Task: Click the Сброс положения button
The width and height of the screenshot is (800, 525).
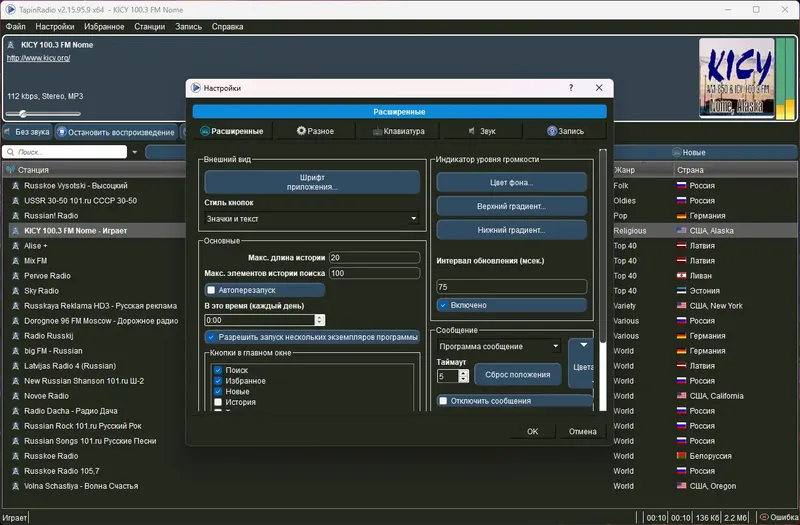Action: pyautogui.click(x=517, y=374)
